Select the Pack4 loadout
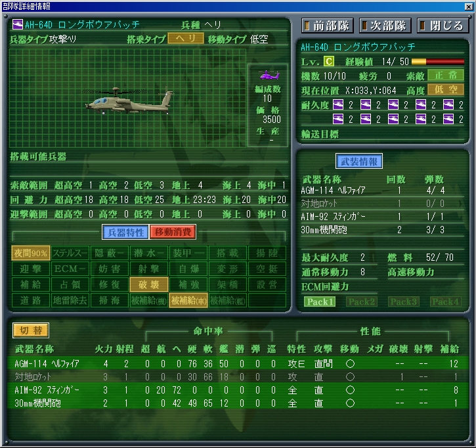This screenshot has width=476, height=448. click(446, 302)
